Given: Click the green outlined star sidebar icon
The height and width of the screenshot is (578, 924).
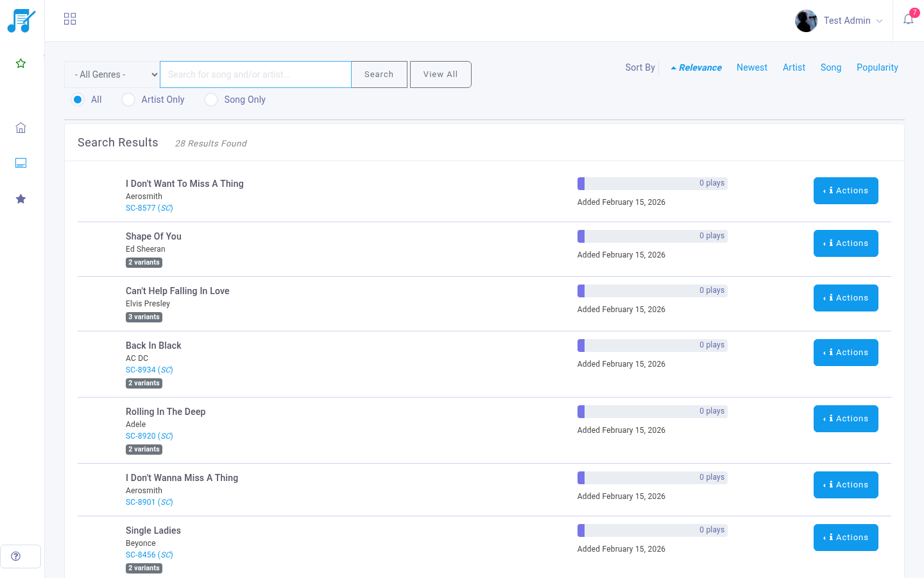Looking at the screenshot, I should pyautogui.click(x=21, y=64).
